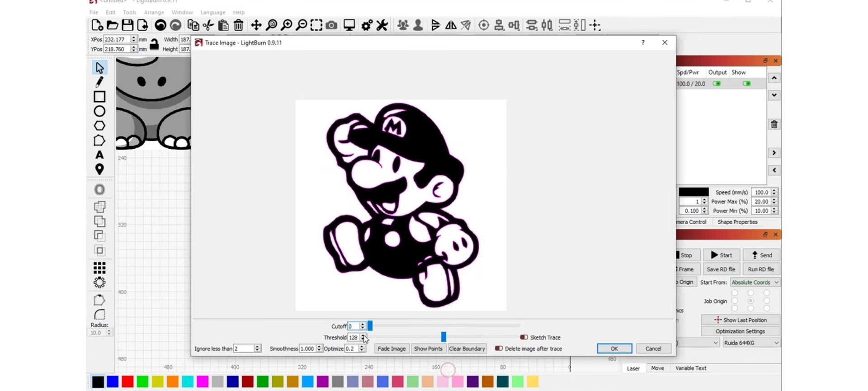The image size is (868, 391).
Task: Select the Position Laser marker tool
Action: pyautogui.click(x=99, y=170)
